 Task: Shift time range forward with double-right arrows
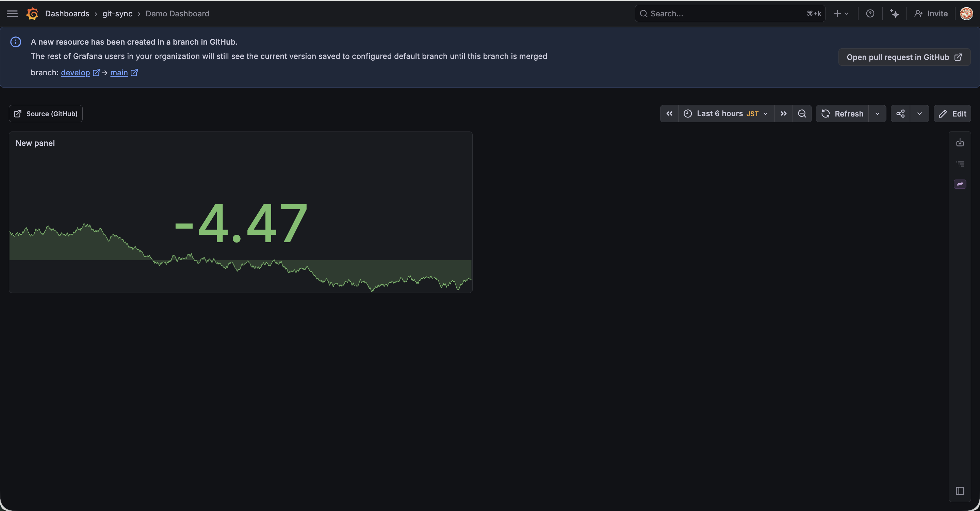[783, 113]
